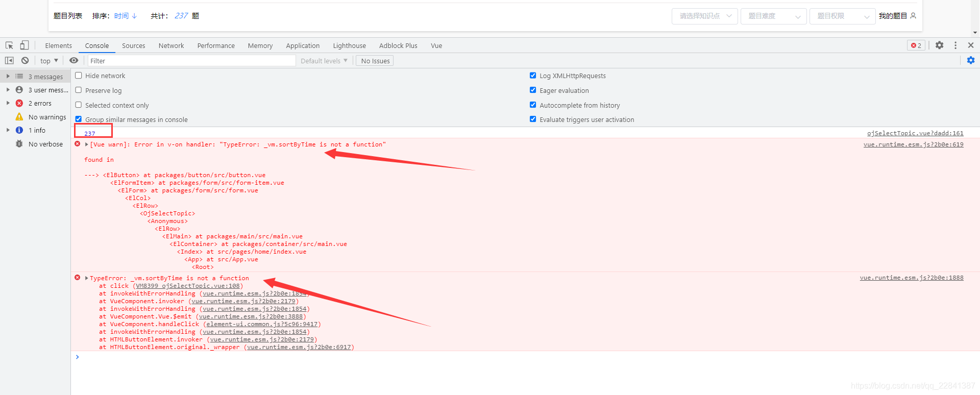
Task: Click the 我的题目 link
Action: [893, 16]
